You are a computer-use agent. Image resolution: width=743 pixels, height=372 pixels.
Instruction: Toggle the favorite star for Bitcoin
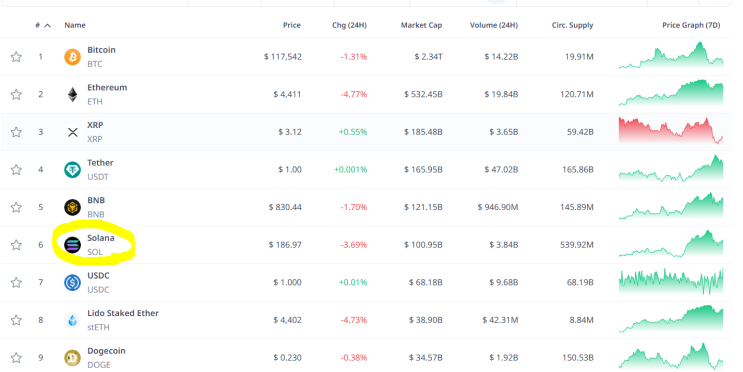click(16, 57)
